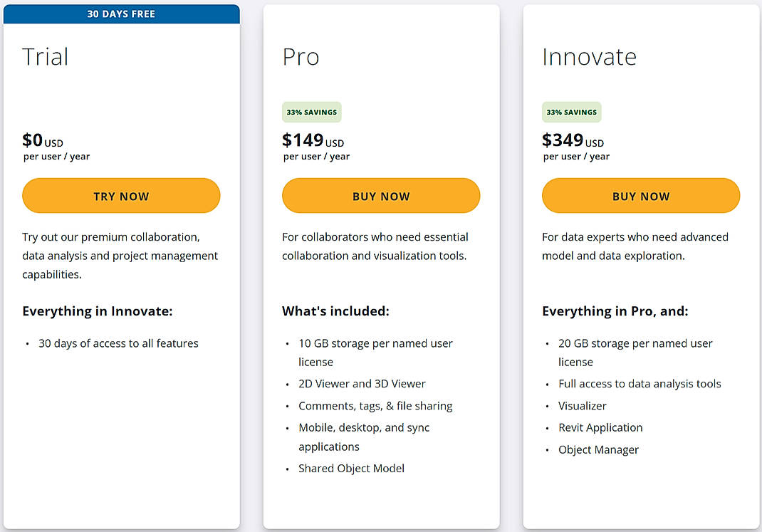Click the TRY NOW button on Trial plan

(120, 195)
